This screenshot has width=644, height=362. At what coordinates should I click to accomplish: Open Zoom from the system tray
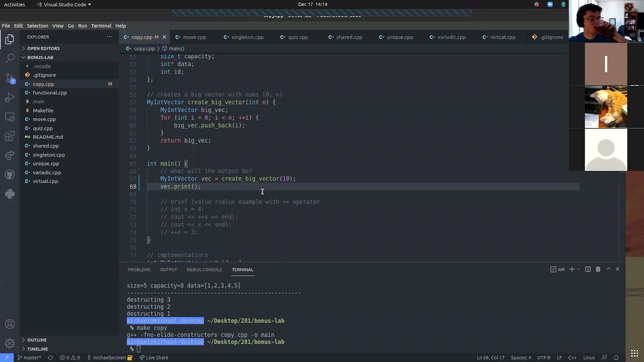[x=550, y=5]
